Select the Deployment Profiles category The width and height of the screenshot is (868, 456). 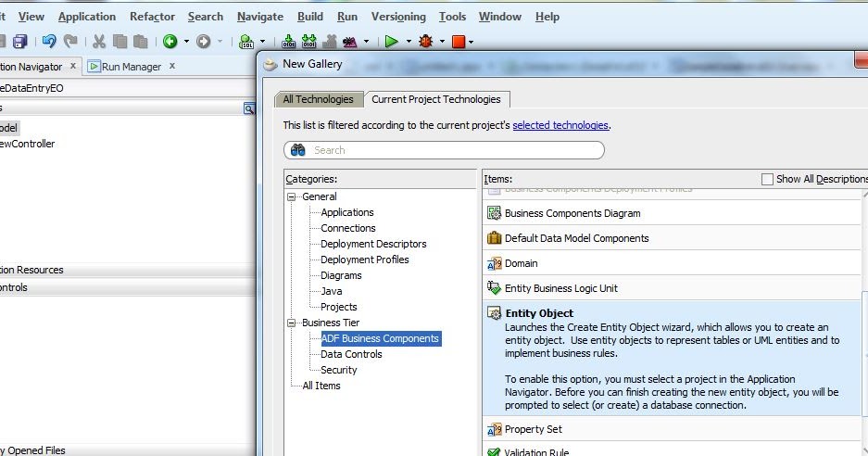pyautogui.click(x=365, y=260)
